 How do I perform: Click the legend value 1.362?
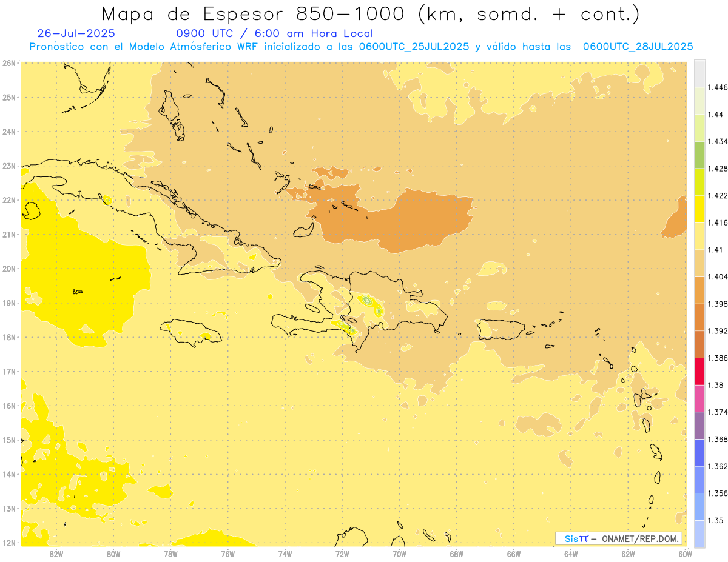click(718, 466)
